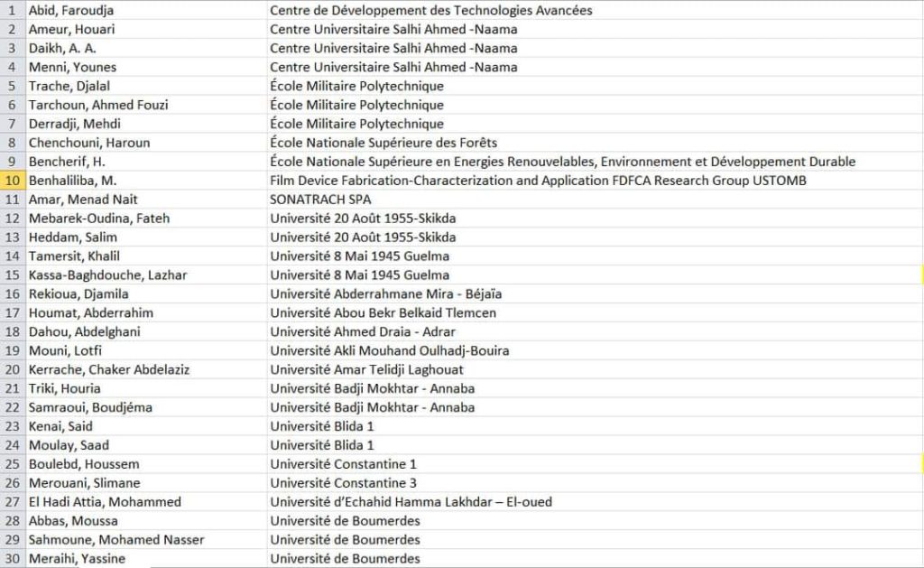924x568 pixels.
Task: Select row header 15
Action: click(x=13, y=275)
